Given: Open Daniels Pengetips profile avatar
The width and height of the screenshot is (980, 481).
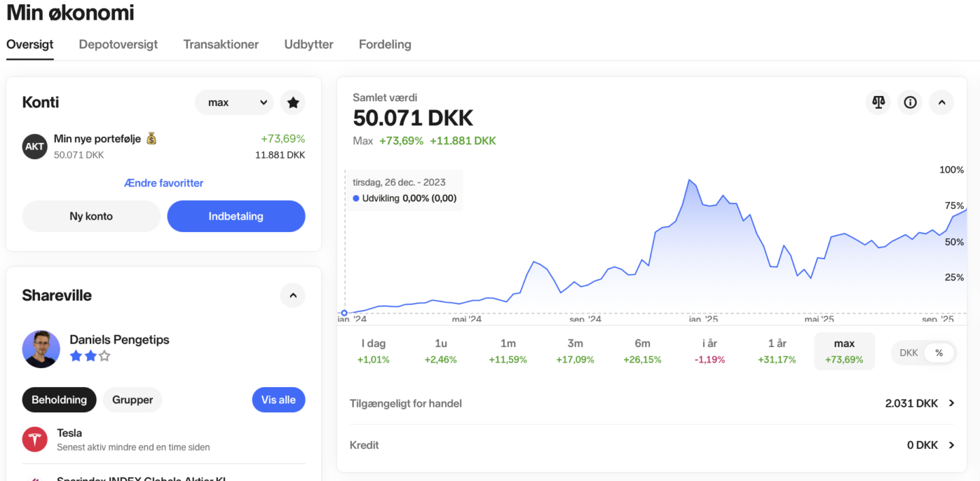Looking at the screenshot, I should (x=41, y=349).
